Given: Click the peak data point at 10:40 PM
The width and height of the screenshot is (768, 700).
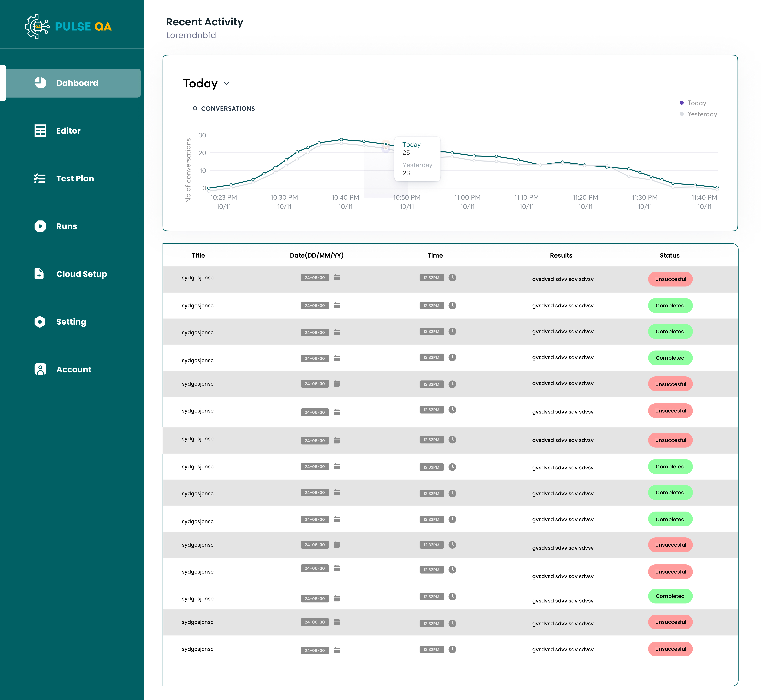Looking at the screenshot, I should coord(341,139).
